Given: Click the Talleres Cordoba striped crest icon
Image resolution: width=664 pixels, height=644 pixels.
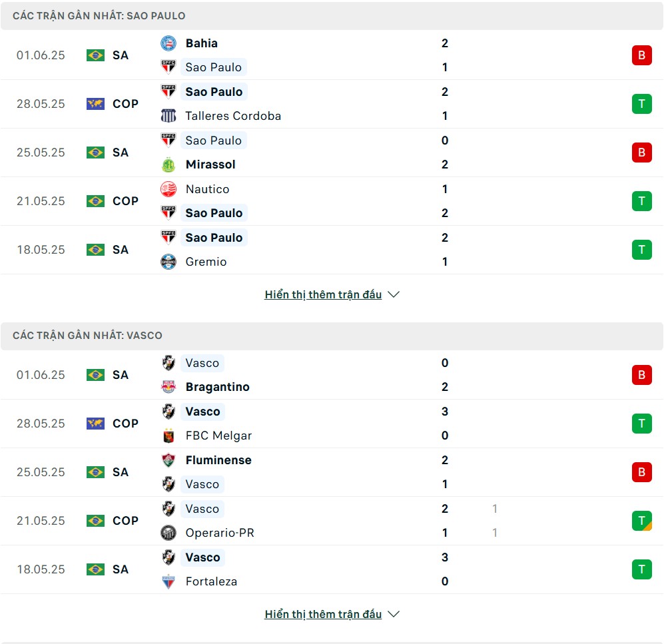Looking at the screenshot, I should (x=168, y=116).
